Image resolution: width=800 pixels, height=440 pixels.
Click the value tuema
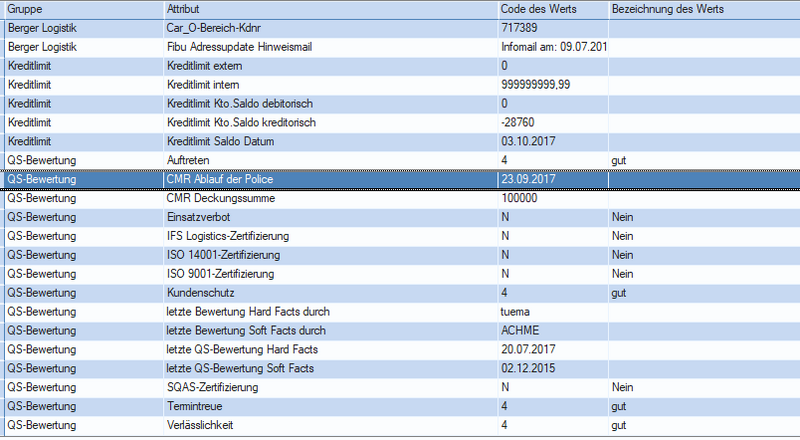pyautogui.click(x=515, y=311)
